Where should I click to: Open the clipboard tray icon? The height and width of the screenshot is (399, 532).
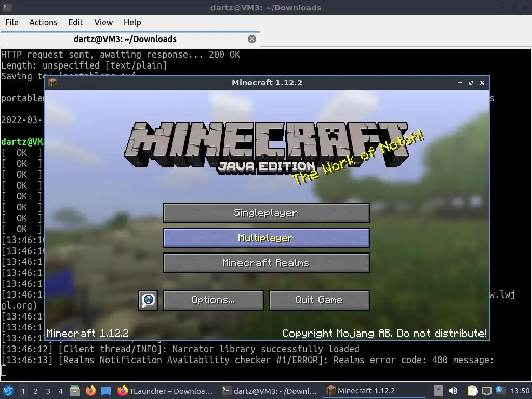tap(472, 391)
